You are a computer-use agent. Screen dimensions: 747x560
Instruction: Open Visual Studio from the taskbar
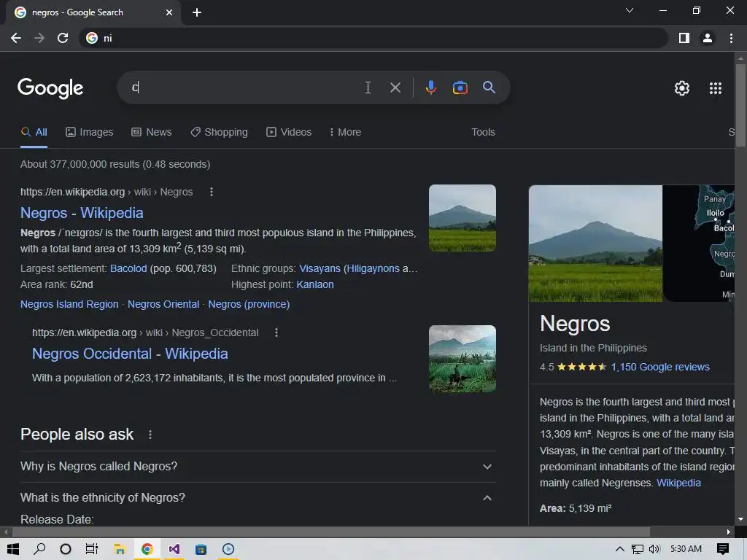coord(174,549)
